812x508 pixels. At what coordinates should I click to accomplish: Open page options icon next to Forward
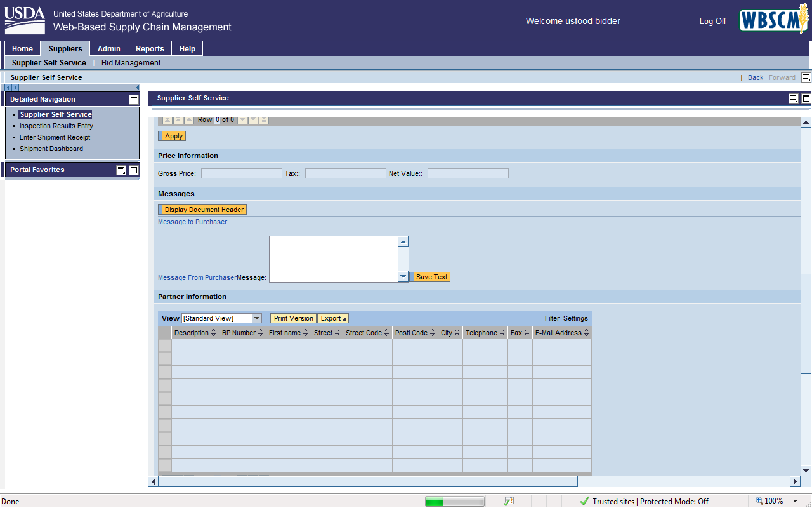[x=806, y=77]
